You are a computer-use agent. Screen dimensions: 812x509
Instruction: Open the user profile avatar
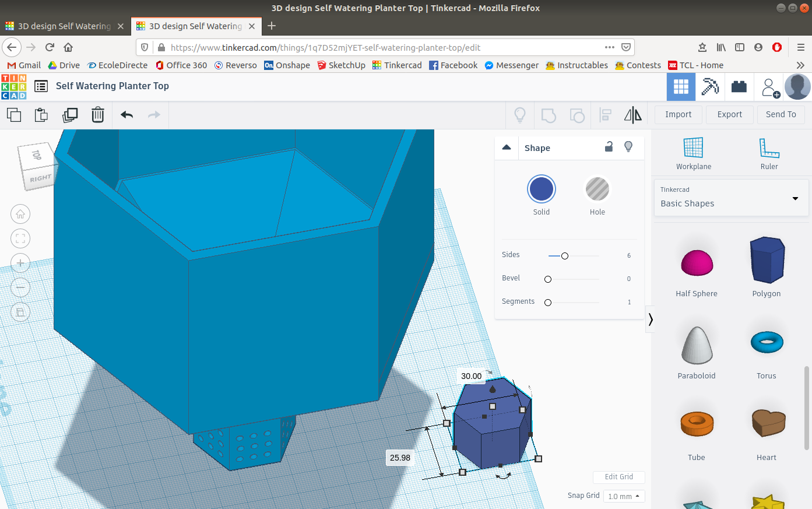click(x=797, y=87)
